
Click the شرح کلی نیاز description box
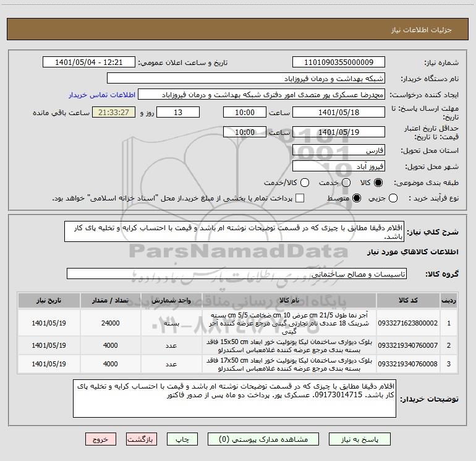click(234, 231)
